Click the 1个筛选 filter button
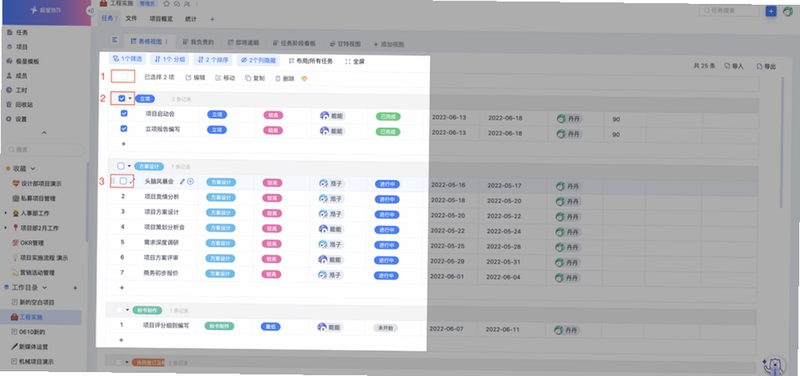The width and height of the screenshot is (800, 376). [x=128, y=59]
